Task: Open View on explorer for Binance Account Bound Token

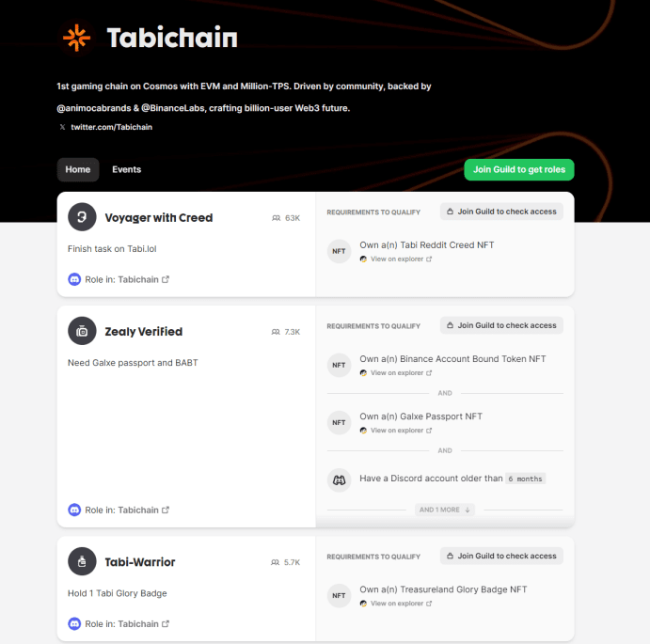Action: (x=396, y=373)
